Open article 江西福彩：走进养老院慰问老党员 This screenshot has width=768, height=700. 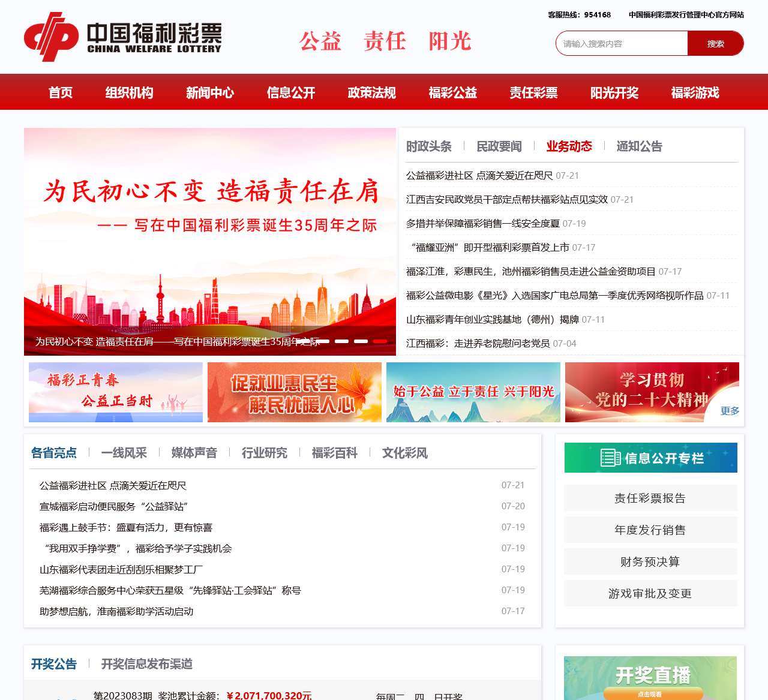coord(478,343)
